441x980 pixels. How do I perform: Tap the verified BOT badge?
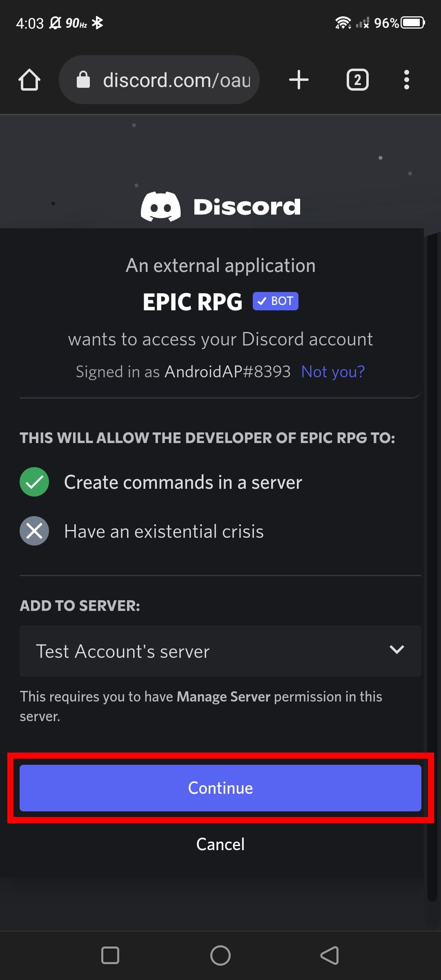click(276, 301)
